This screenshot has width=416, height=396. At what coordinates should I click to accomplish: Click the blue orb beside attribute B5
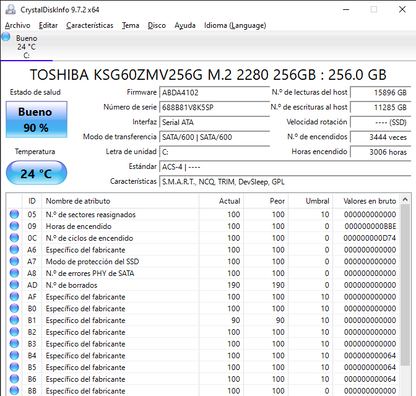pyautogui.click(x=14, y=367)
